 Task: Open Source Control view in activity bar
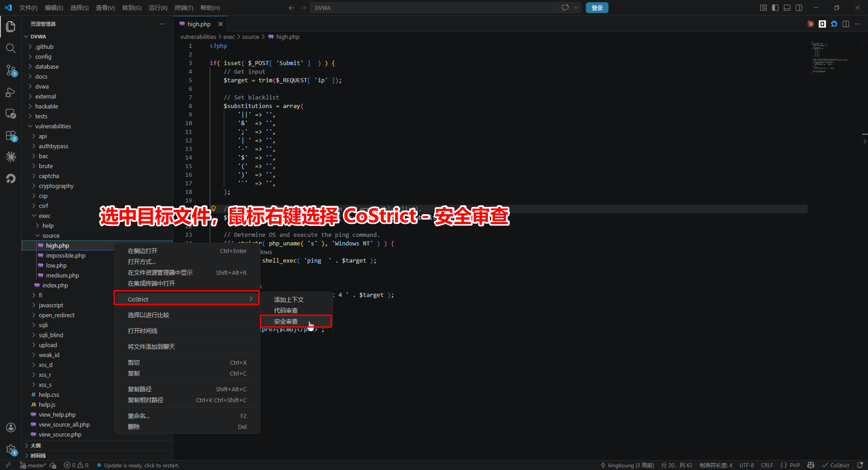11,70
